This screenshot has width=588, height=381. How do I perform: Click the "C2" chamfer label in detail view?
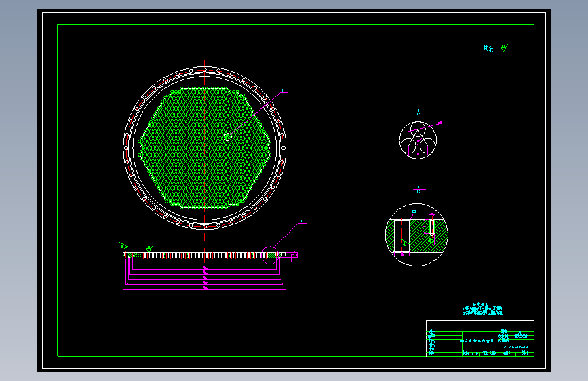[414, 212]
